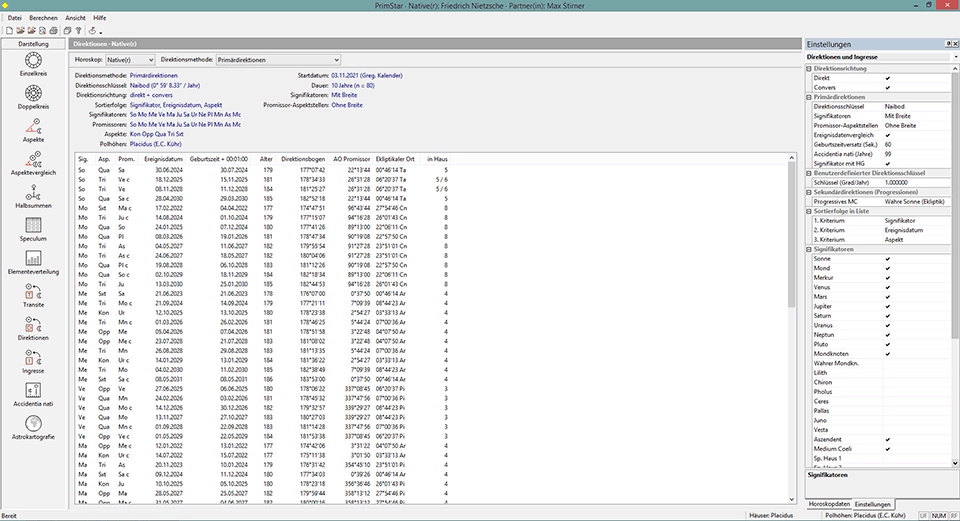Click the Progressives MC Wahre Sonne value
Image resolution: width=960 pixels, height=521 pixels.
click(x=917, y=201)
